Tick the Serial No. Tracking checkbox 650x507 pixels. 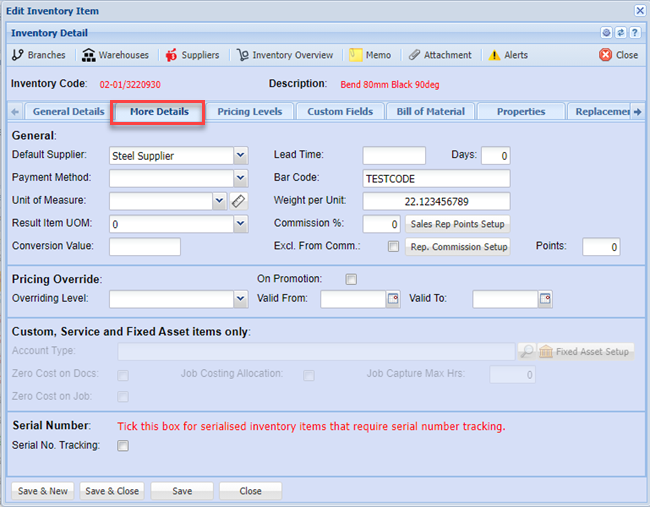point(123,446)
